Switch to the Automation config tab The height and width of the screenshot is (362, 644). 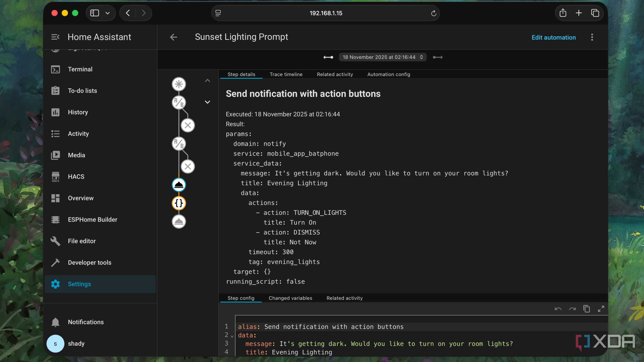coord(389,74)
